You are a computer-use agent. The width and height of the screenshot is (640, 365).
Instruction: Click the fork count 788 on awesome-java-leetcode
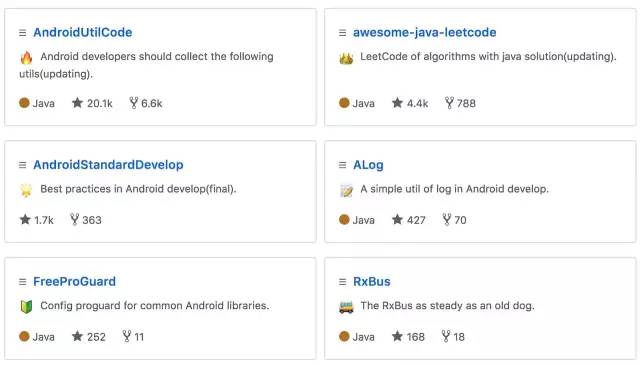tap(466, 103)
